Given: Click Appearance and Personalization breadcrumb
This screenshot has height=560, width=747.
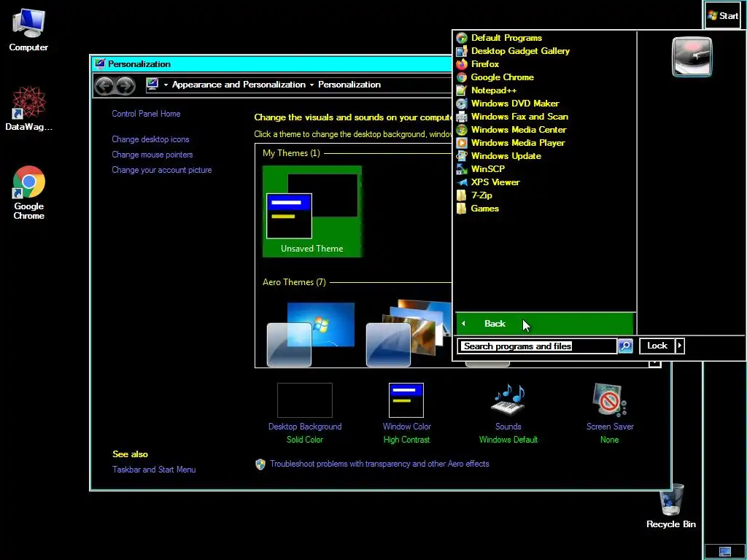Looking at the screenshot, I should [x=239, y=85].
